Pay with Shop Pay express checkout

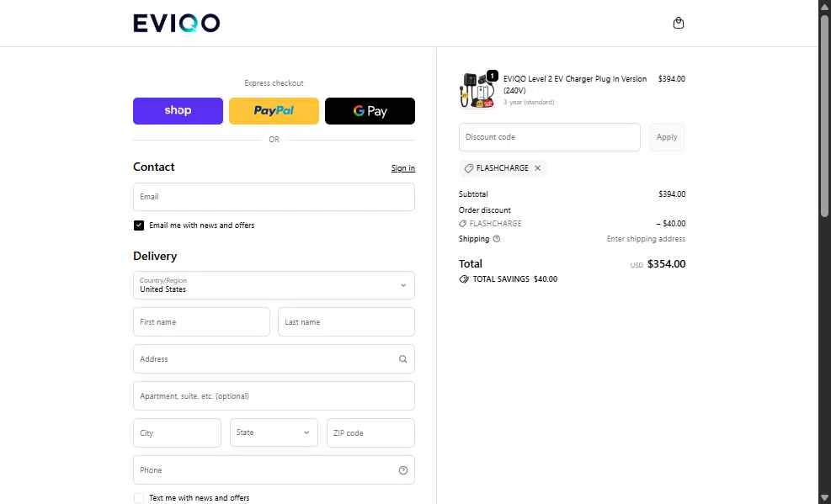point(178,111)
